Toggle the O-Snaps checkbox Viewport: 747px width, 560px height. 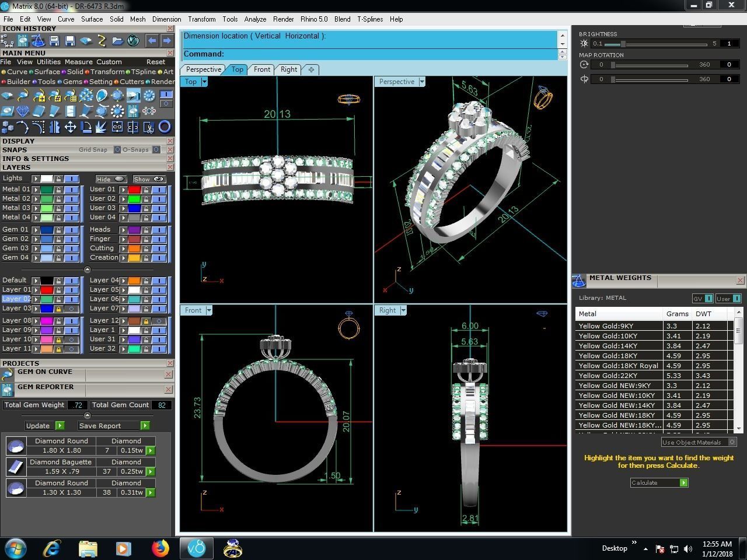[x=156, y=150]
